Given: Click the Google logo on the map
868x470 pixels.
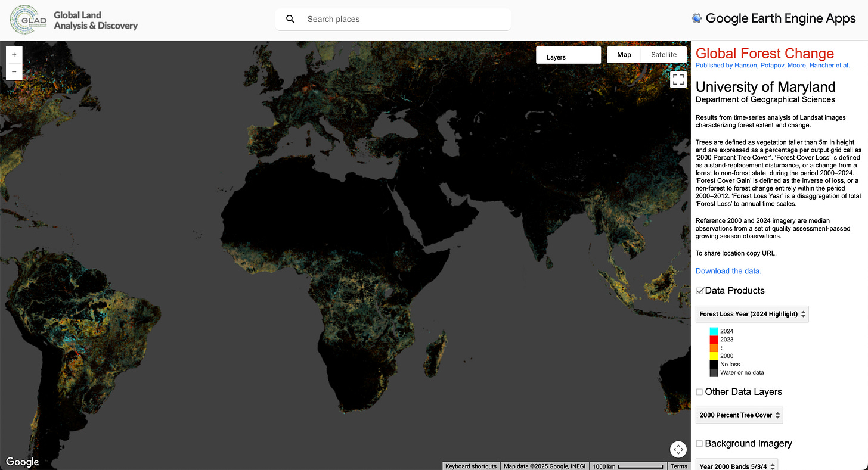Looking at the screenshot, I should tap(22, 462).
